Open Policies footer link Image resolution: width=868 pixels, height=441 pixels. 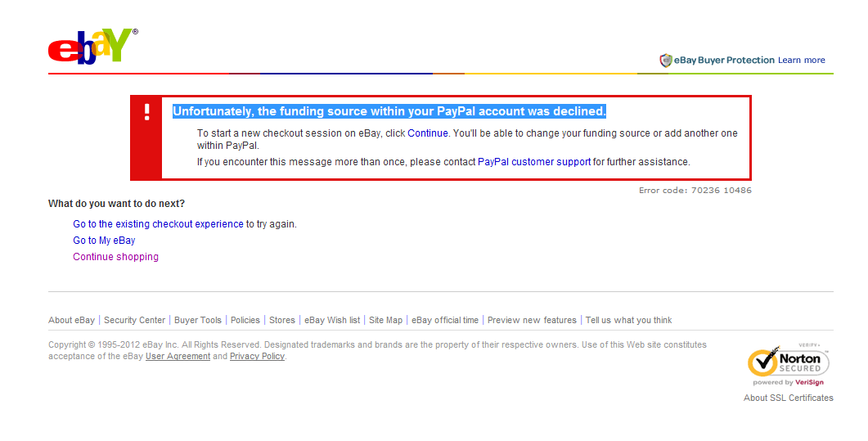coord(245,321)
